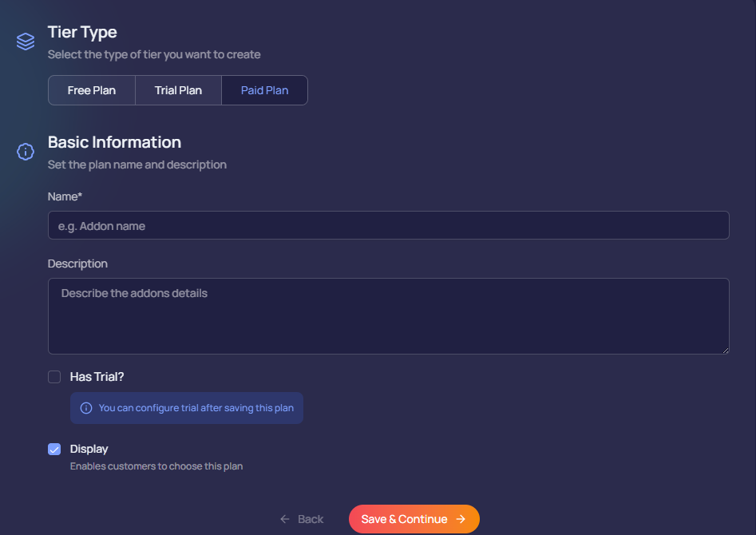The height and width of the screenshot is (535, 756).
Task: Click the info circle icon in trial notice
Action: pos(86,408)
